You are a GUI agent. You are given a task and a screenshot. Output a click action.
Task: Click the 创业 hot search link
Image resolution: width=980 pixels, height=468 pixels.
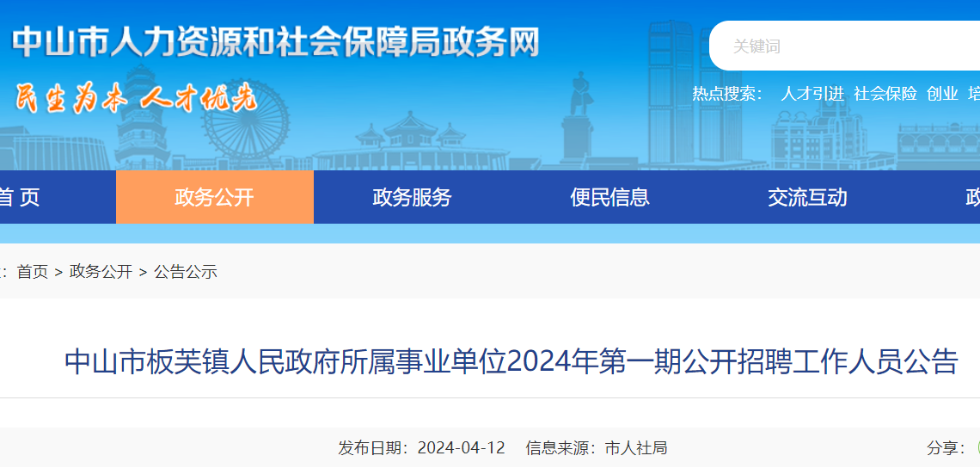click(x=942, y=94)
